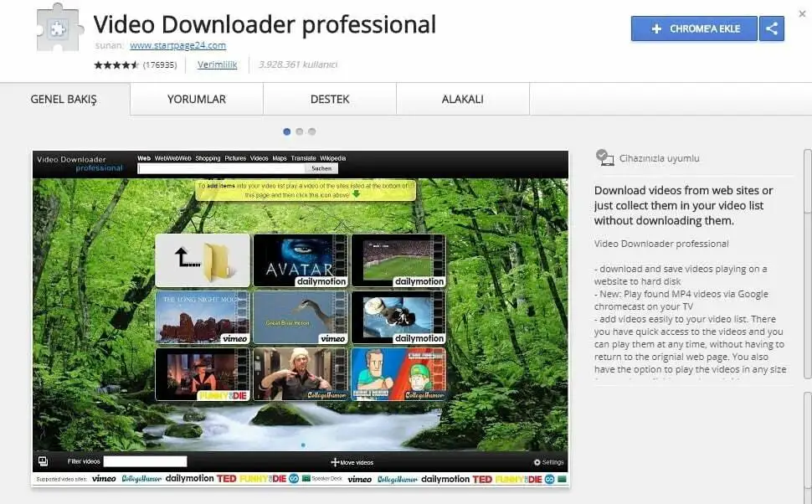812x504 pixels.
Task: Click the Wikipedia item in screenshot
Action: click(x=332, y=158)
